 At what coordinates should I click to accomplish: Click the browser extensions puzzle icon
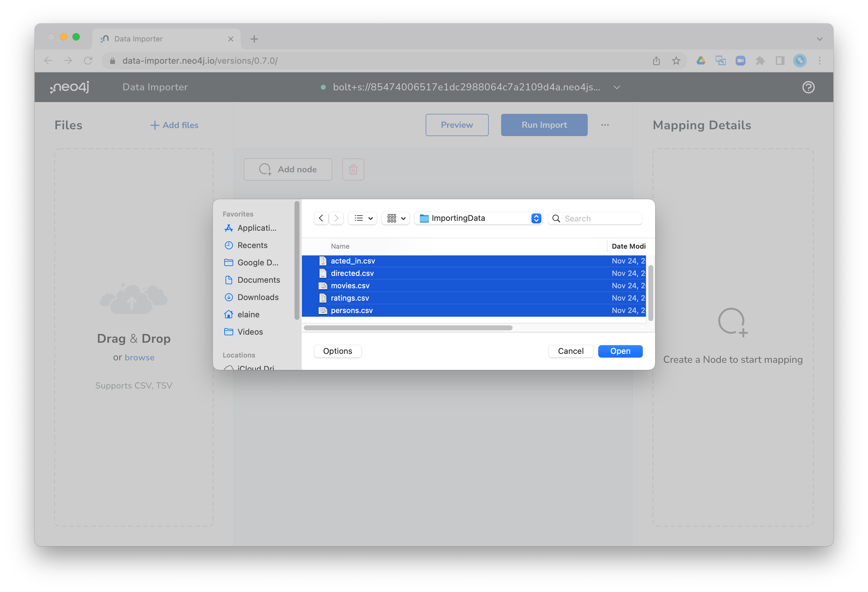point(760,61)
